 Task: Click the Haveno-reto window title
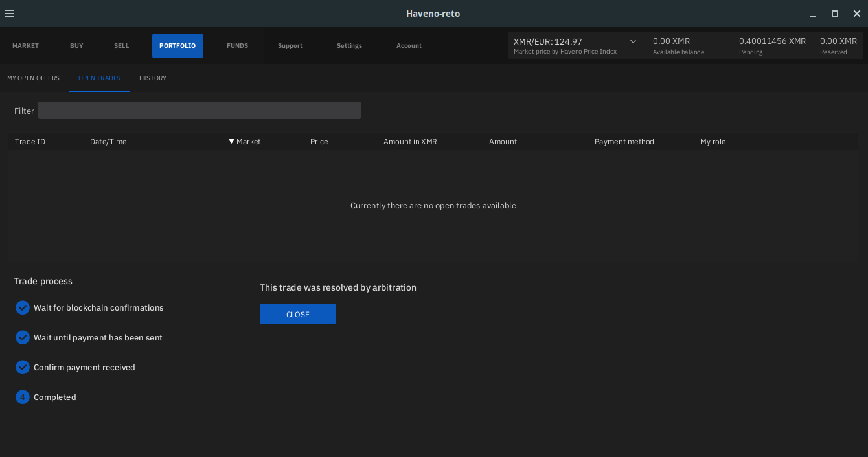coord(433,14)
